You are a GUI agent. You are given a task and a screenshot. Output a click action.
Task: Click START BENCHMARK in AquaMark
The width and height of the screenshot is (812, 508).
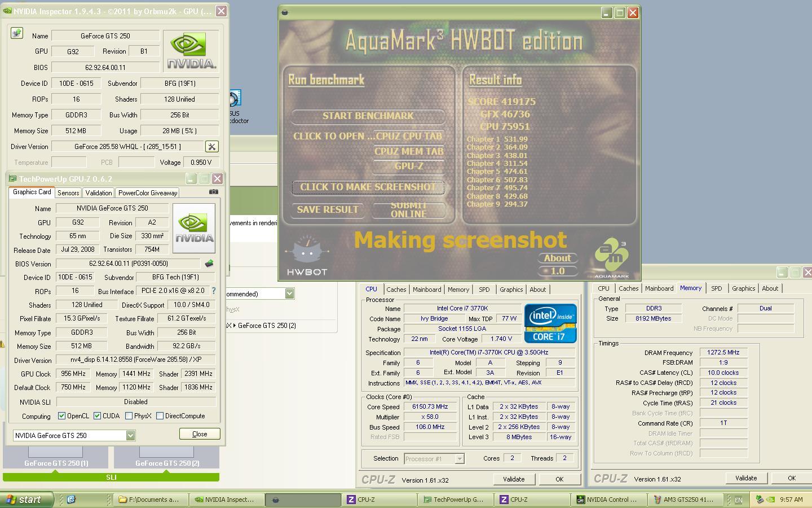click(368, 116)
